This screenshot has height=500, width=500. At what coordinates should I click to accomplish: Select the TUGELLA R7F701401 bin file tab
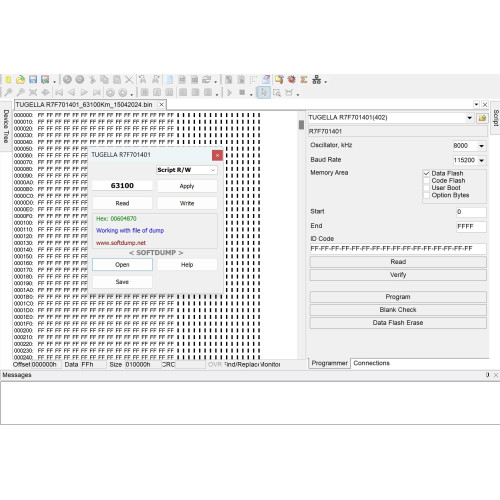click(84, 105)
